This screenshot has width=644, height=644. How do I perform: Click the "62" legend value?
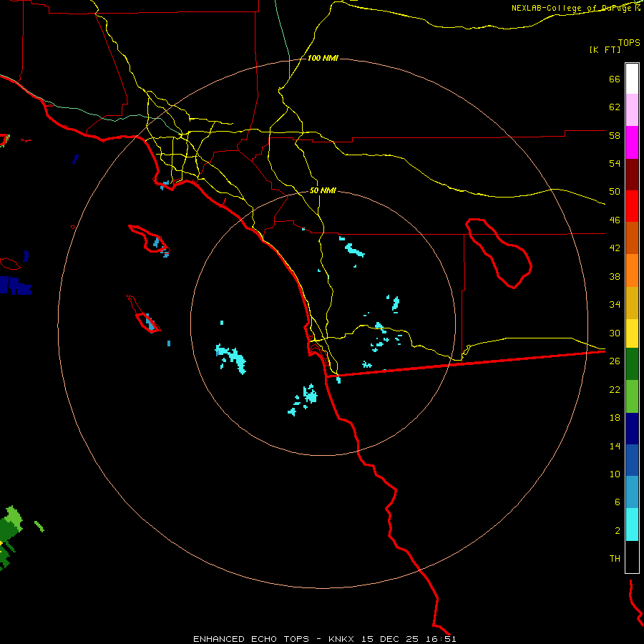click(x=615, y=107)
